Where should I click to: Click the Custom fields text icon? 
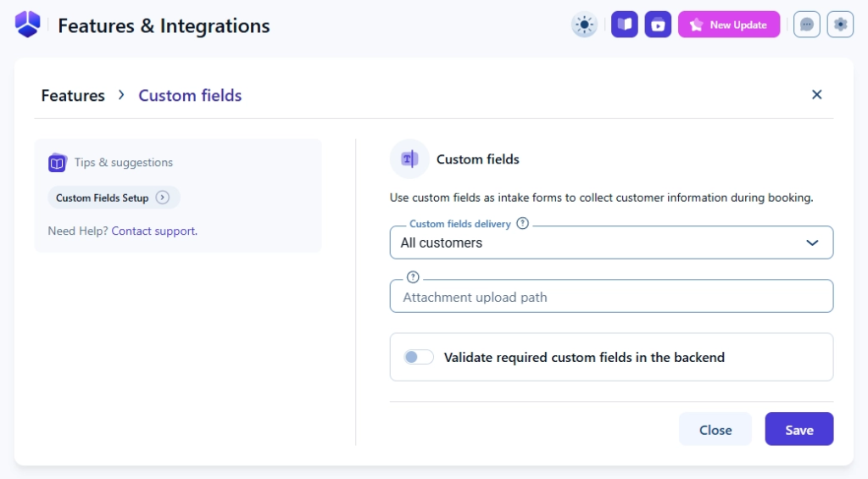coord(409,159)
